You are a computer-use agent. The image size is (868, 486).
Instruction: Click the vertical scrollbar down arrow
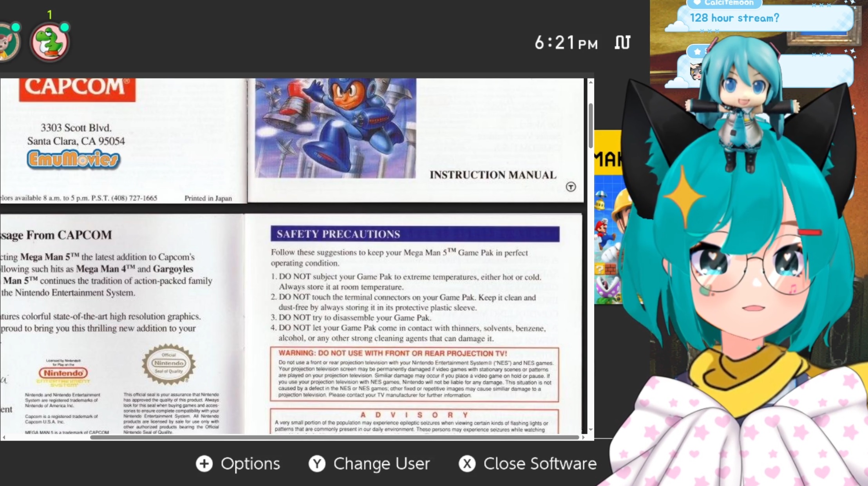coord(590,430)
